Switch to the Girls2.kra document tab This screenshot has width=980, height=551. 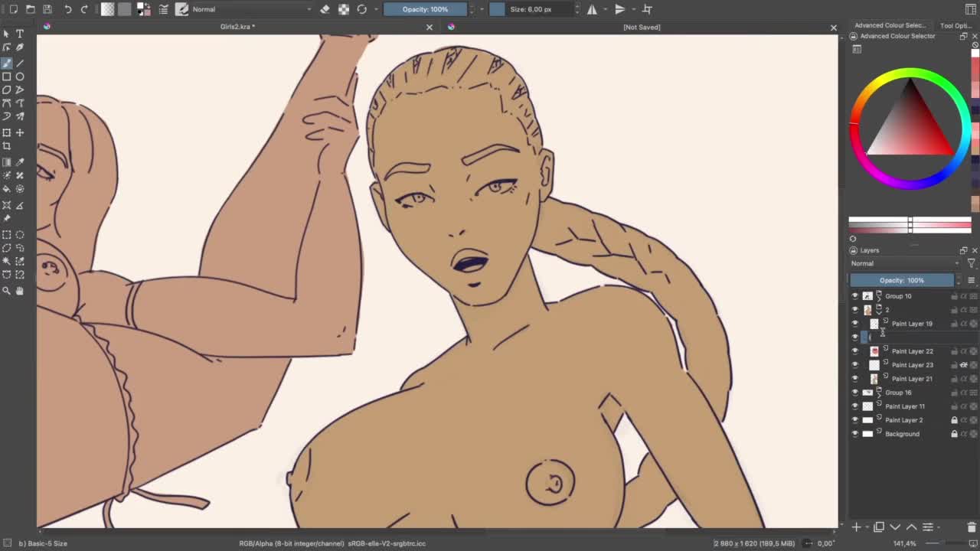[237, 27]
